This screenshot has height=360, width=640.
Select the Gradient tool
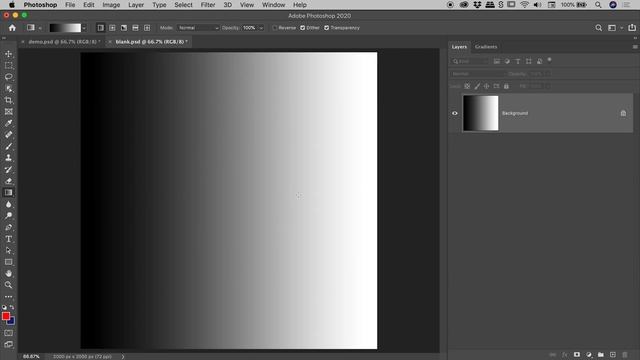(x=9, y=193)
